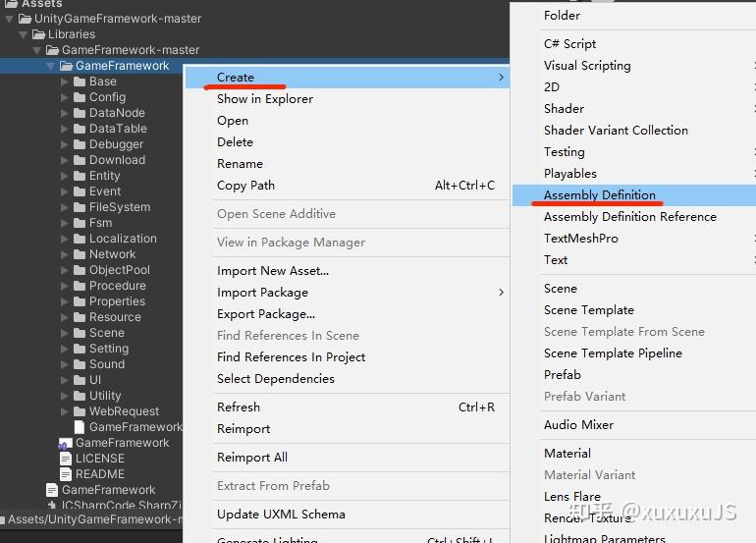Choose C# Script menu entry
The image size is (756, 543).
click(x=569, y=44)
